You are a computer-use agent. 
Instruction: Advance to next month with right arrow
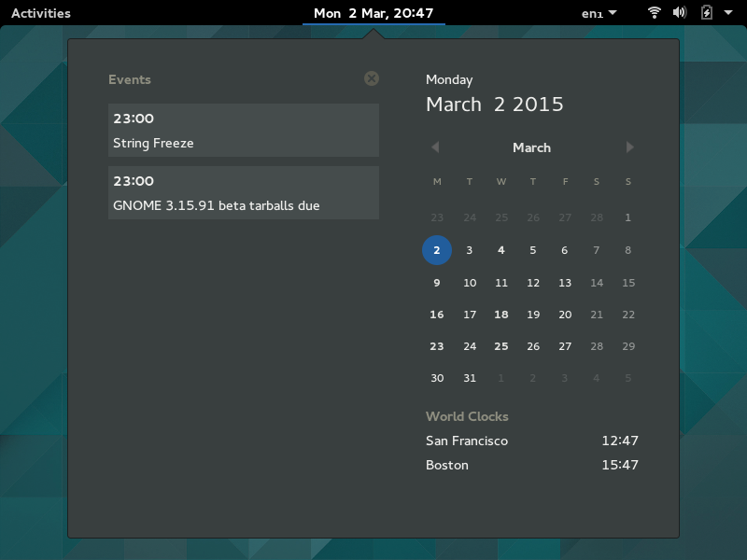pyautogui.click(x=629, y=147)
